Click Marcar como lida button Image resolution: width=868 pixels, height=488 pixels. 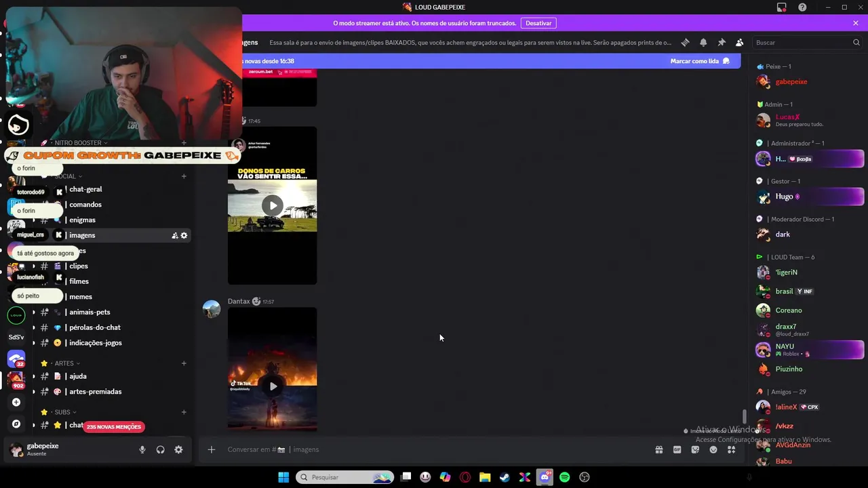tap(700, 61)
